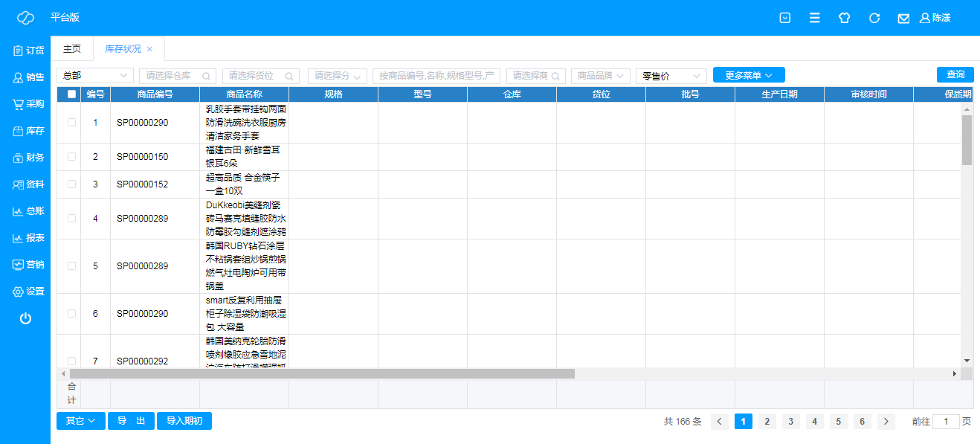This screenshot has width=980, height=444.
Task: Check the row 7 checkbox for SP00000292
Action: point(71,361)
